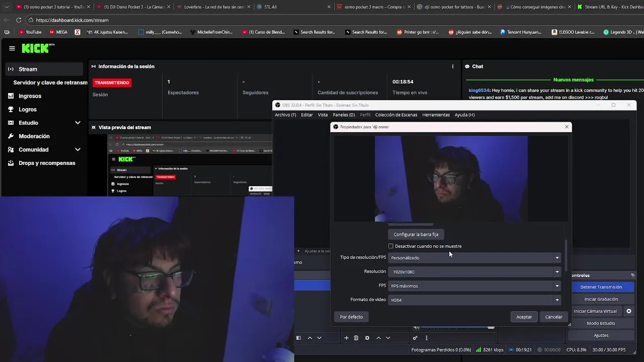Move scene up in OBS scenes panel
The height and width of the screenshot is (362, 644).
point(310,338)
